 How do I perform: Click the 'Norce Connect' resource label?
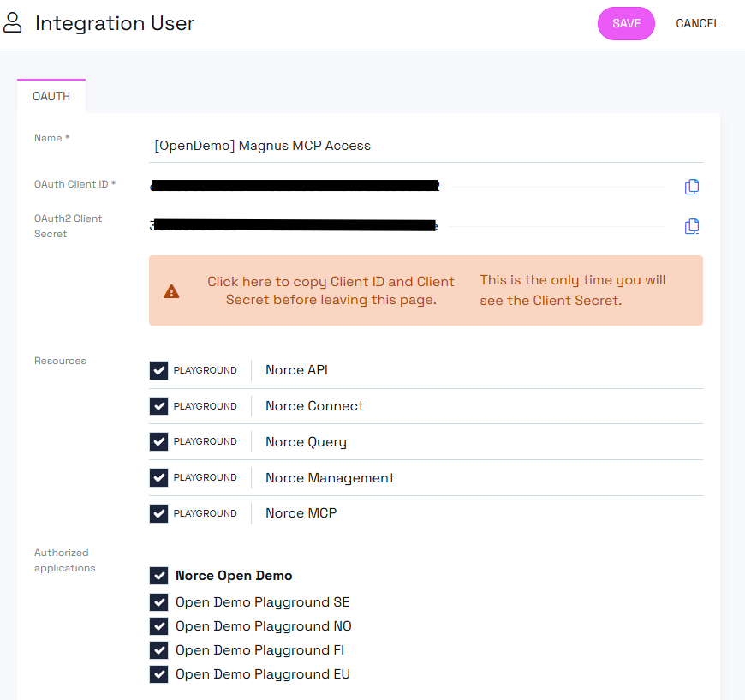coord(314,406)
